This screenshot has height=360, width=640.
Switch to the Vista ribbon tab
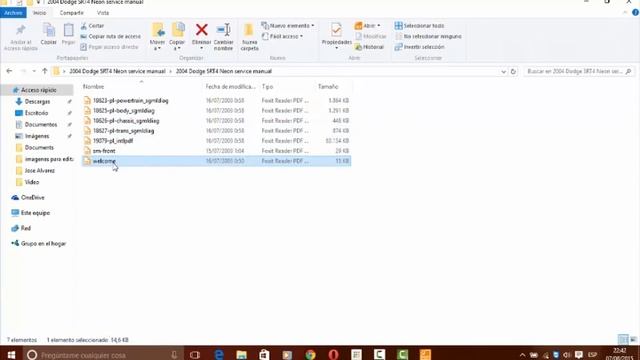(x=103, y=13)
